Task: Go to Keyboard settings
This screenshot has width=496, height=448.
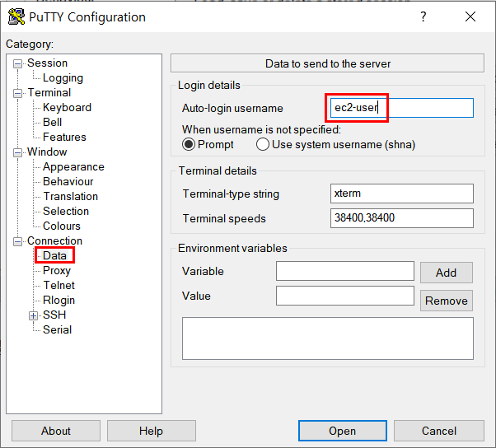Action: point(67,108)
